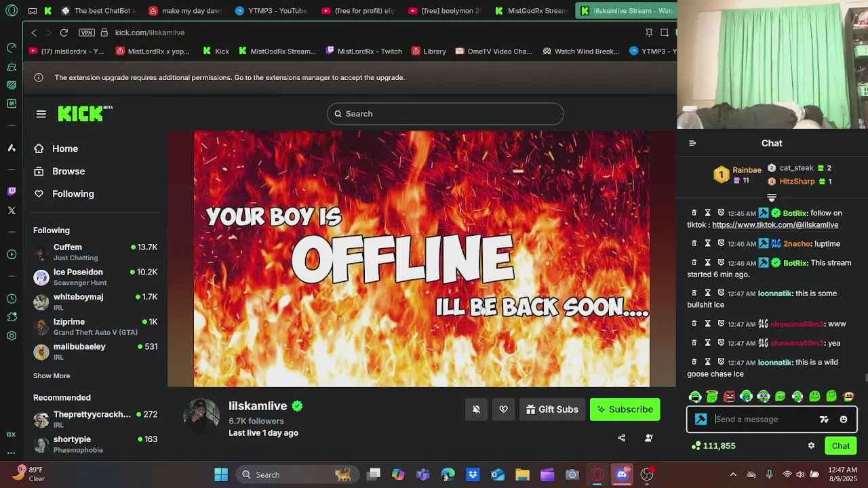The height and width of the screenshot is (488, 868).
Task: Open Opera sidebar settings gear
Action: point(12,335)
